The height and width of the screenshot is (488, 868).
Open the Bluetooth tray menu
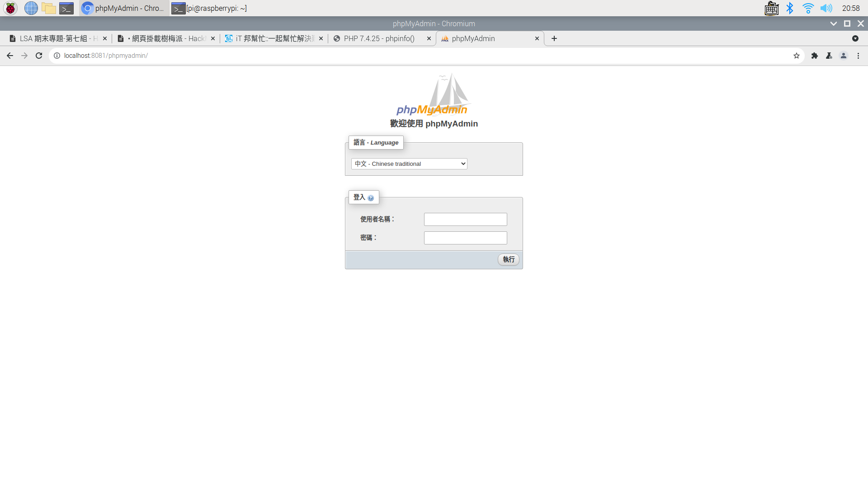coord(790,8)
